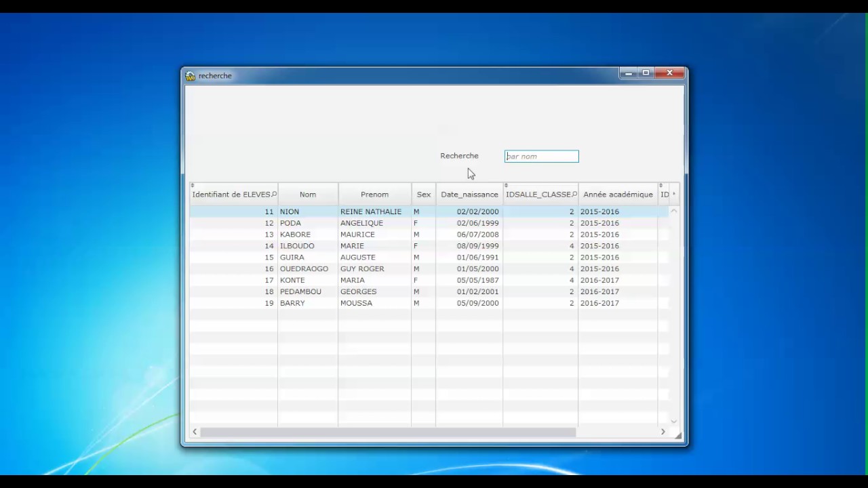This screenshot has width=868, height=488.
Task: Select the row with name GUIRA
Action: (x=429, y=258)
